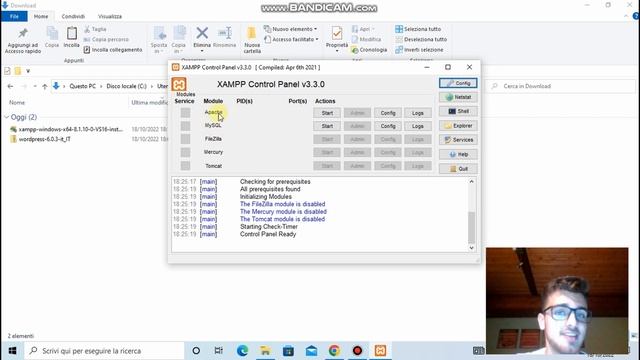Collapse the Oggi (2) group
The width and height of the screenshot is (640, 360).
coord(7,117)
